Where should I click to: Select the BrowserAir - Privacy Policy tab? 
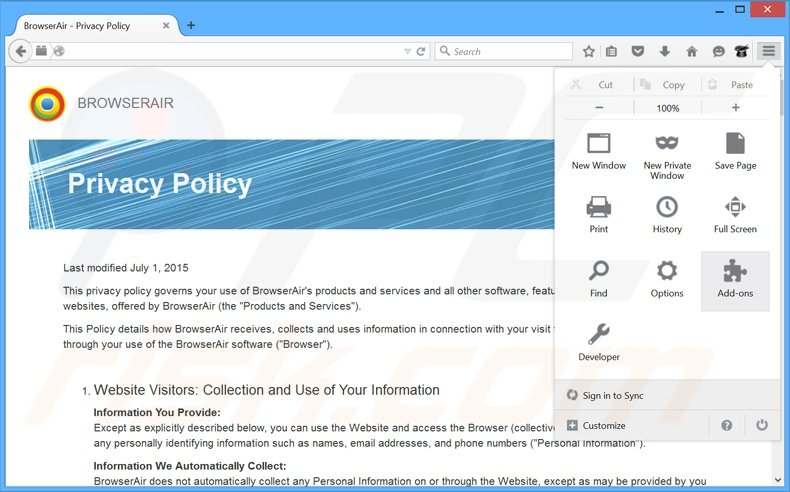[96, 25]
